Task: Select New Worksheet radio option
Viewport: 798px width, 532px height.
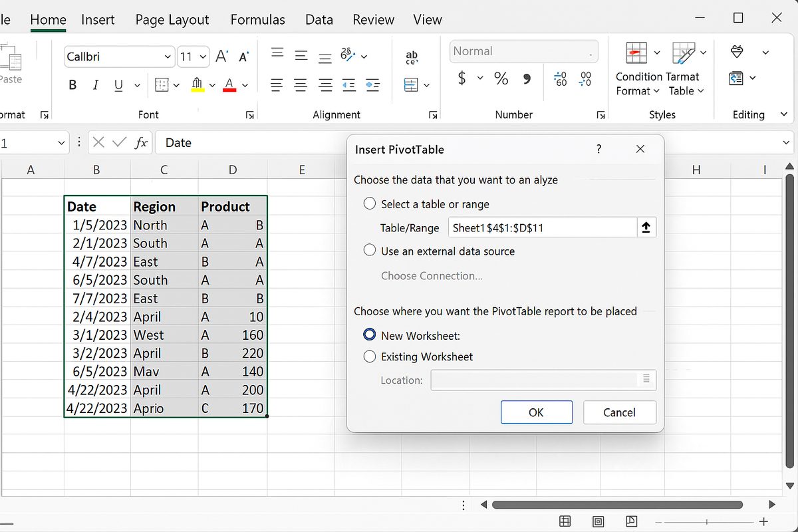Action: [x=370, y=335]
